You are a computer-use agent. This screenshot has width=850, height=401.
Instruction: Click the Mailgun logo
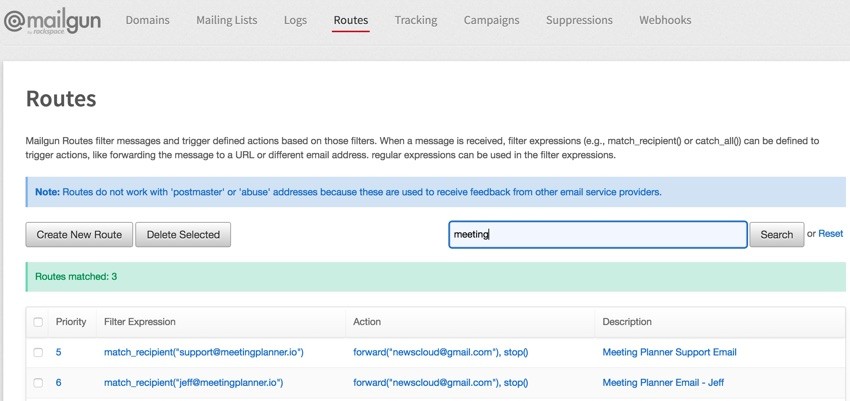click(x=53, y=22)
